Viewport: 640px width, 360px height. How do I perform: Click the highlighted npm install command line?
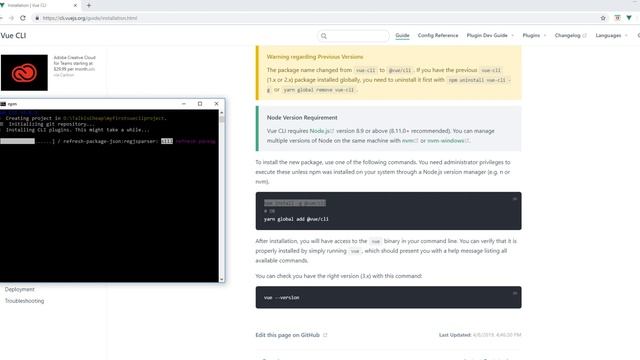pyautogui.click(x=295, y=203)
